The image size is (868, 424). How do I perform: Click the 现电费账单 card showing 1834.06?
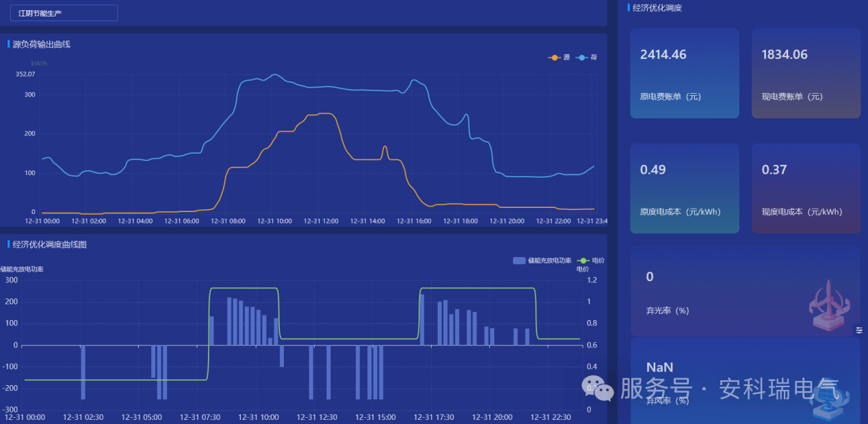click(x=806, y=73)
